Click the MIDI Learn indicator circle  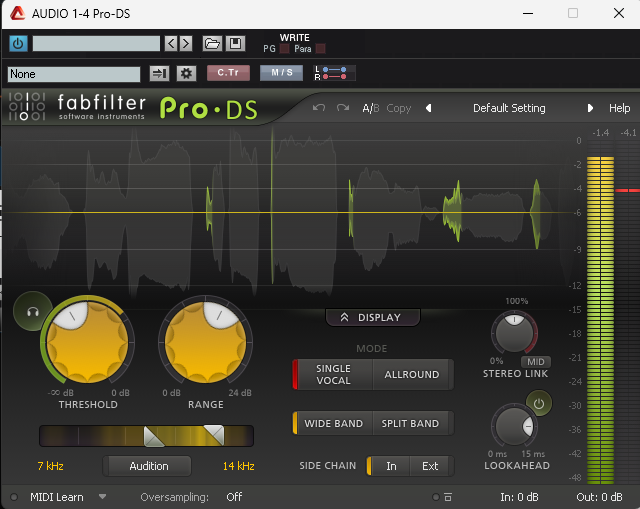coord(14,497)
